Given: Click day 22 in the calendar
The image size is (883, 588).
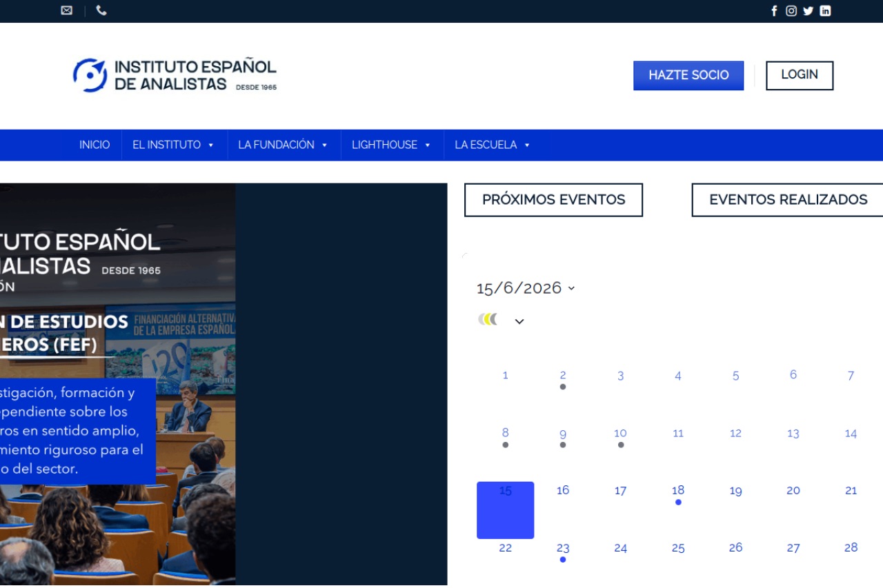Looking at the screenshot, I should [x=506, y=548].
